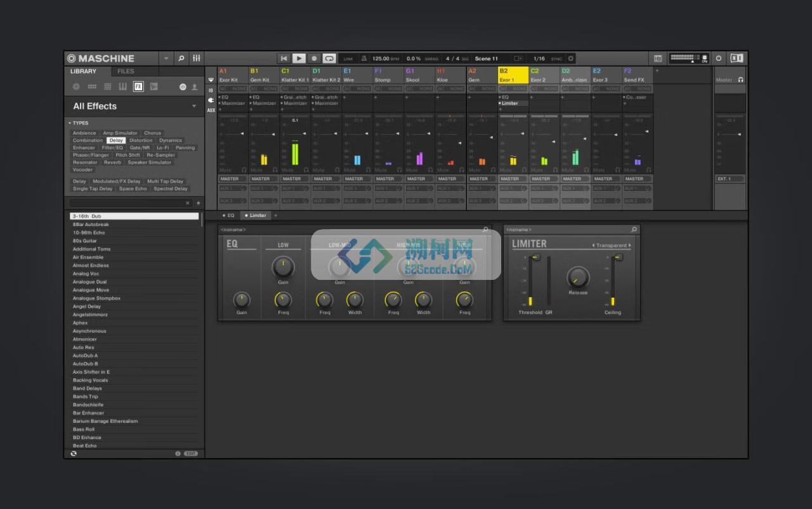Click the NI logo icon

(x=737, y=58)
